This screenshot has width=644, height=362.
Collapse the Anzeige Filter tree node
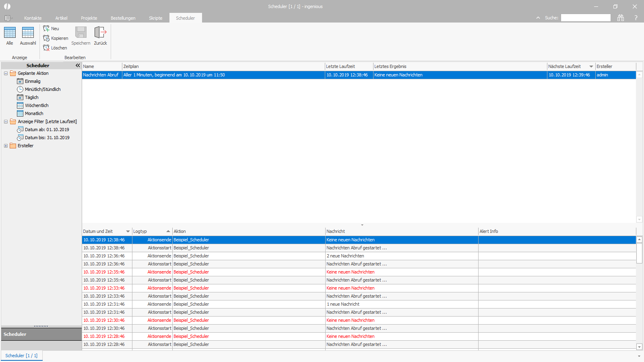pos(6,121)
